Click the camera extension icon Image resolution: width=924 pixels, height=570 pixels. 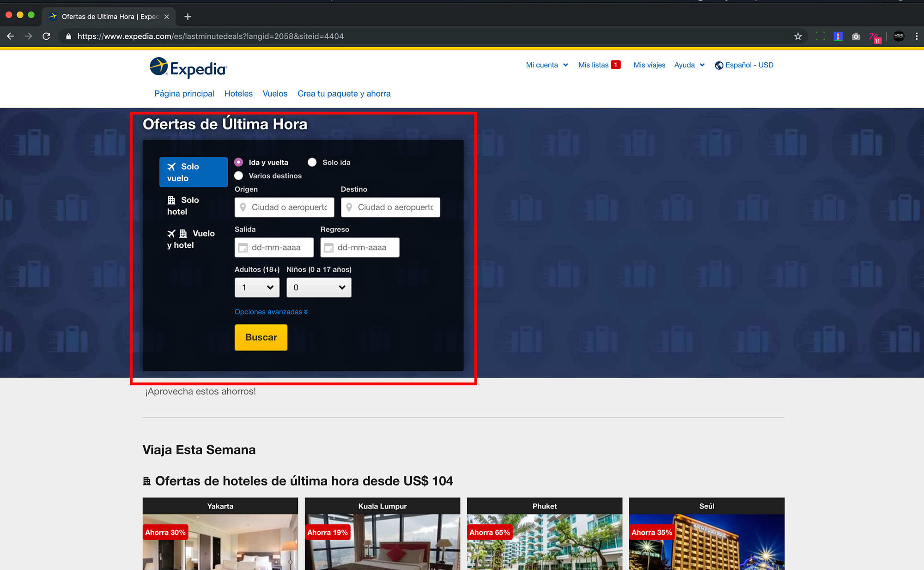[x=856, y=36]
